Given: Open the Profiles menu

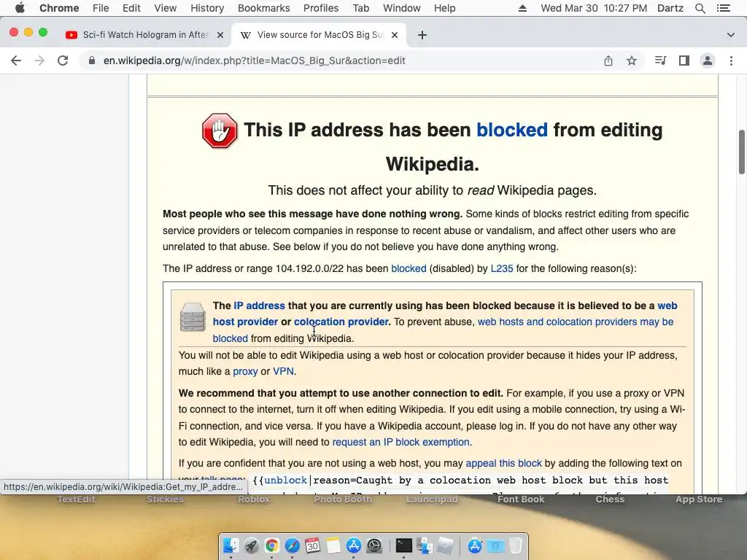Looking at the screenshot, I should [321, 8].
